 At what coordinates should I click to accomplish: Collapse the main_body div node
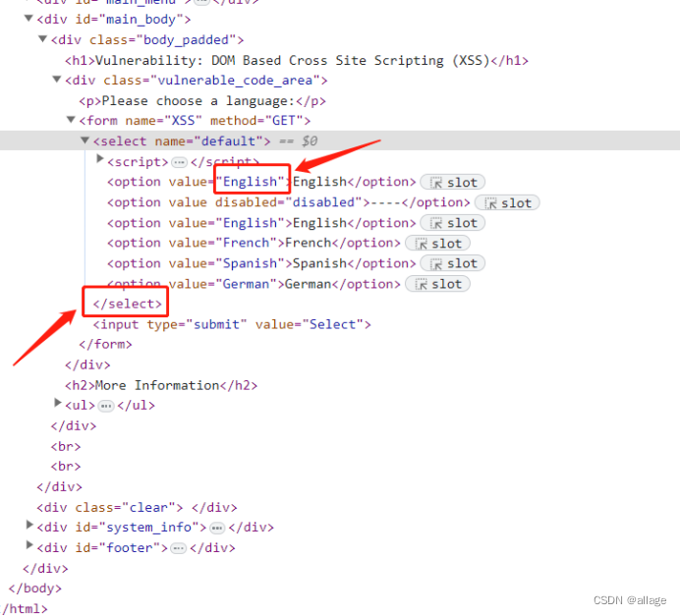pos(28,19)
